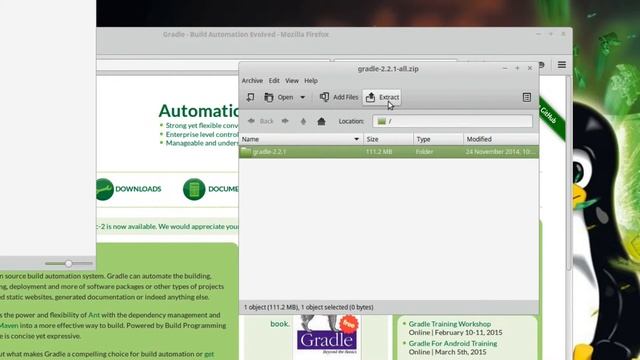Click Gradle For Android Training link
Viewport: 640px width, 360px height.
coord(453,344)
